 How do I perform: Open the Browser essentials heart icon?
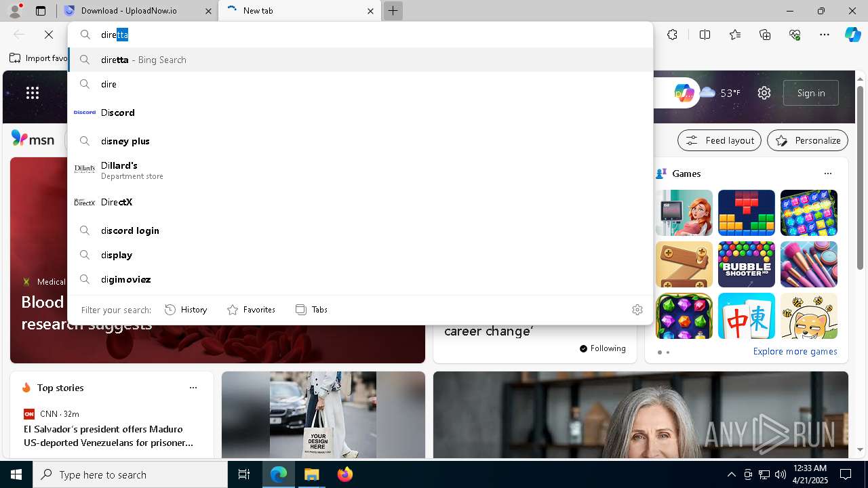(795, 35)
